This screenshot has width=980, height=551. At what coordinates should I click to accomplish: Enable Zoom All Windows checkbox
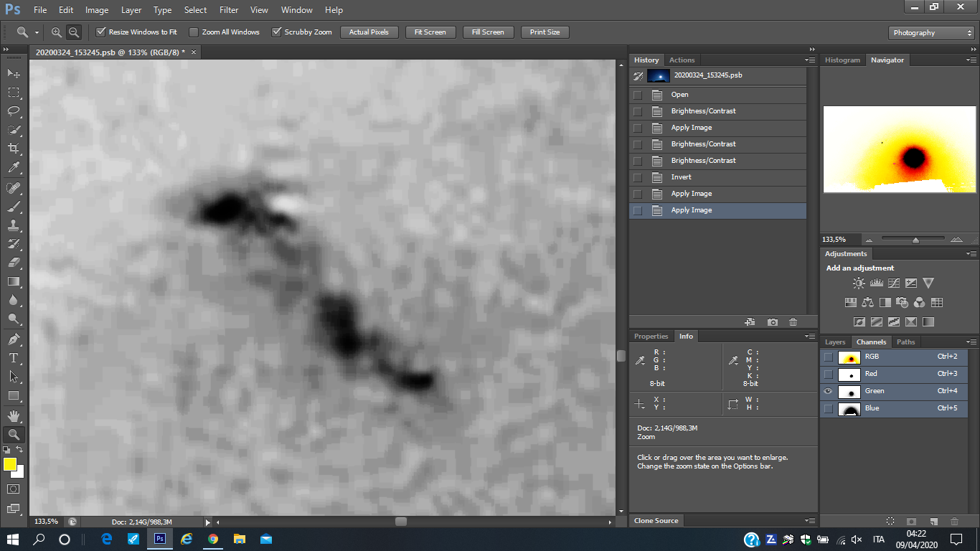pos(194,32)
